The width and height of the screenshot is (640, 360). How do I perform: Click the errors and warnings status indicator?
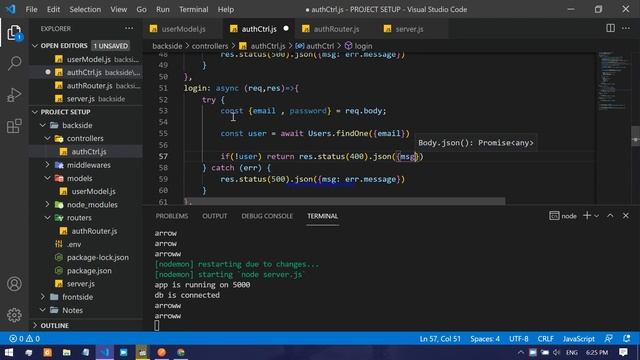click(x=24, y=338)
